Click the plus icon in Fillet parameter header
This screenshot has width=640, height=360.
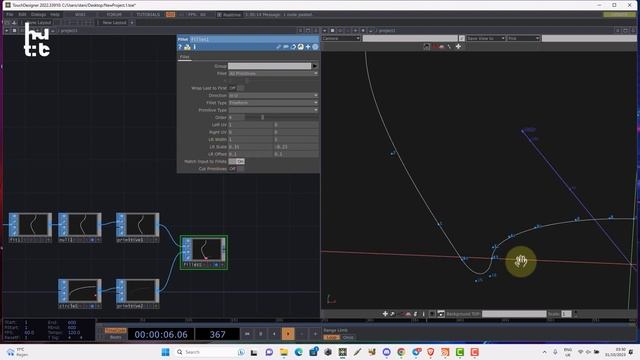(308, 47)
